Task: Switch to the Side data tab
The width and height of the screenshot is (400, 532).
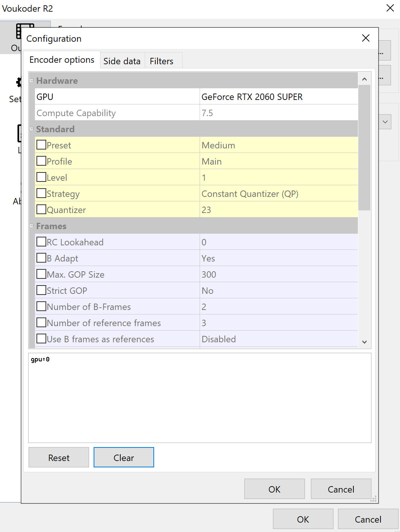Action: click(122, 61)
